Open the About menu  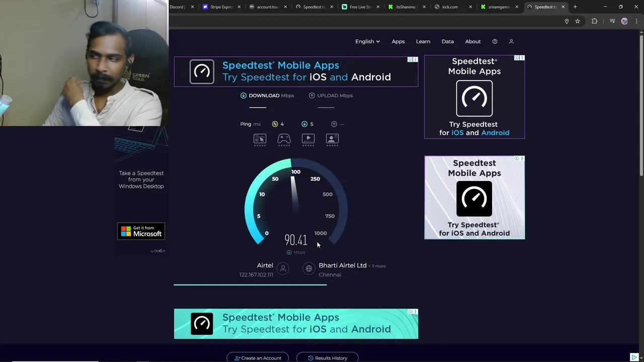(x=473, y=41)
